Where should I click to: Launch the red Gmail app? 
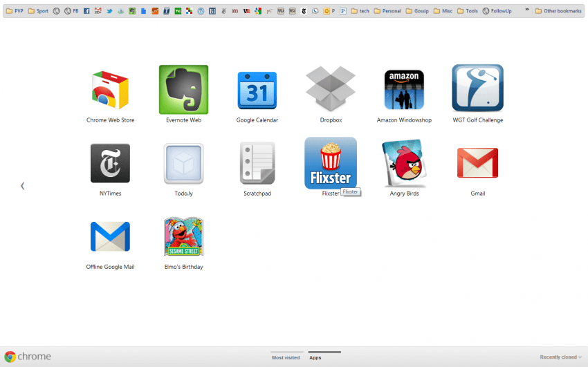[x=478, y=163]
